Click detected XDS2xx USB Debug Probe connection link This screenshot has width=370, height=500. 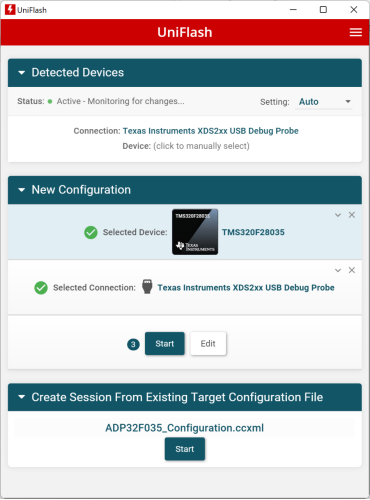click(211, 131)
